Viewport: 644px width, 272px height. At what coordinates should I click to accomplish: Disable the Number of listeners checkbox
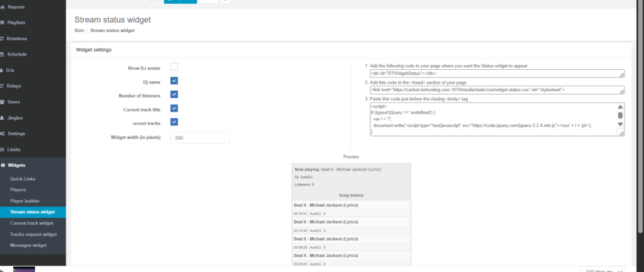click(174, 94)
